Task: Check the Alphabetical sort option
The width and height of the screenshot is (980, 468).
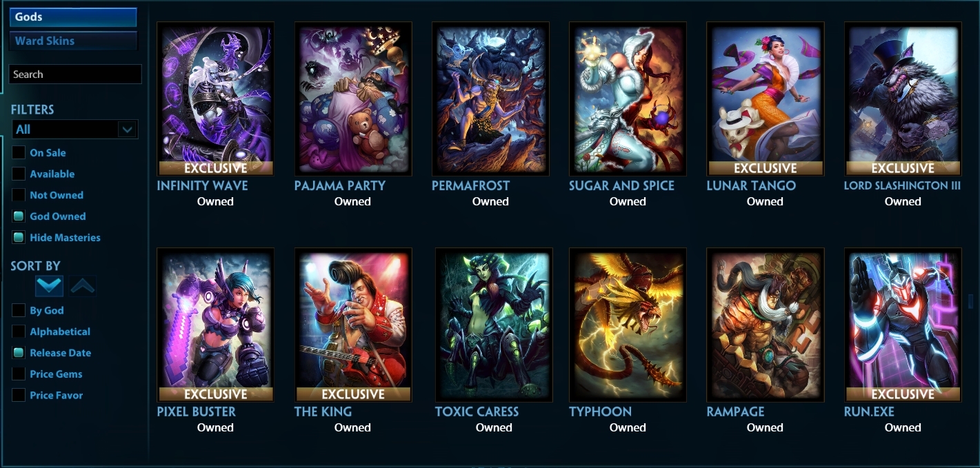Action: [19, 332]
